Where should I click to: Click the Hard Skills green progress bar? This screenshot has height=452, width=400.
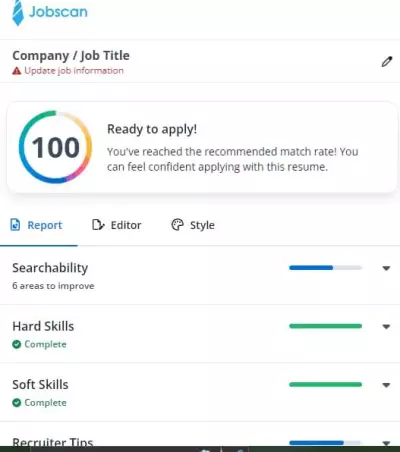pos(325,326)
